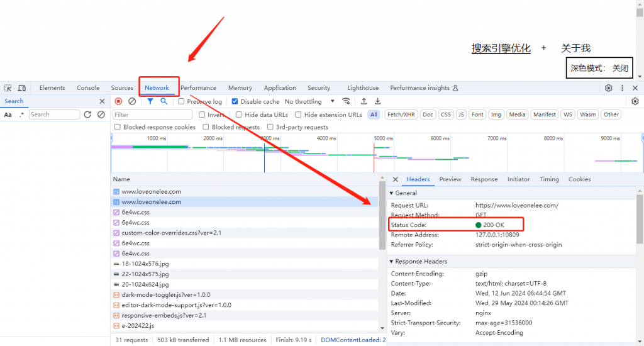Open Network panel settings gear
This screenshot has height=346, width=644.
[635, 101]
